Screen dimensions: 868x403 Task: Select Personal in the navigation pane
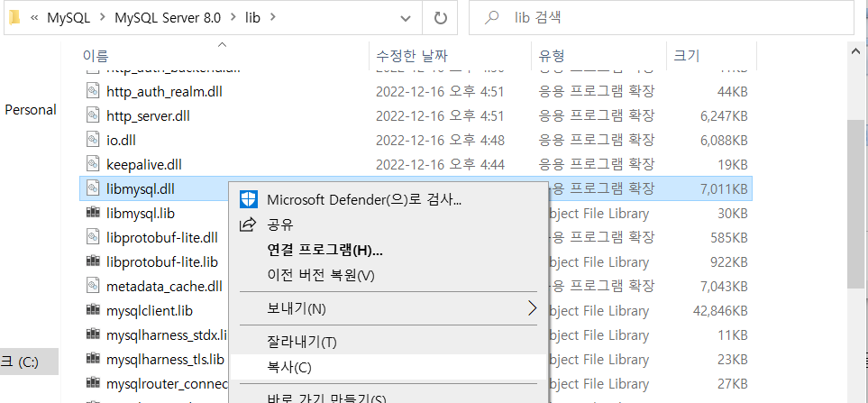click(x=31, y=110)
